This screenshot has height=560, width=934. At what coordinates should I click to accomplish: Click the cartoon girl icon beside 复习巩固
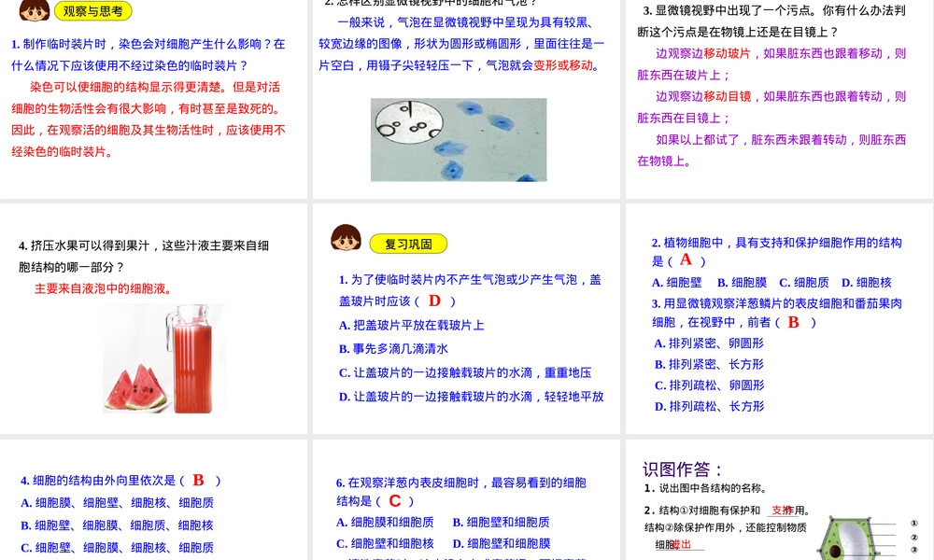click(x=347, y=238)
